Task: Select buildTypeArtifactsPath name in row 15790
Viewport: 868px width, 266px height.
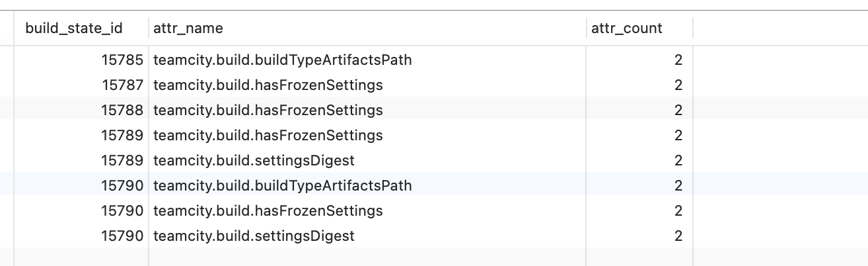Action: click(282, 186)
